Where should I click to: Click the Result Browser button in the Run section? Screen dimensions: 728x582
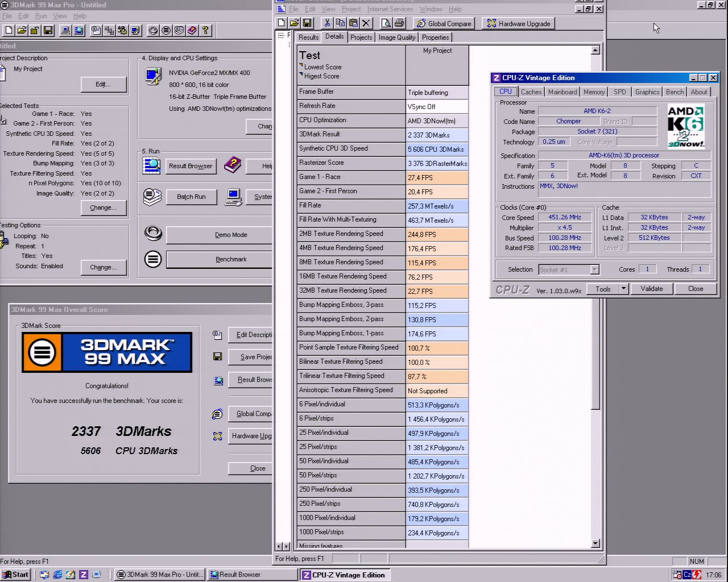tap(191, 166)
